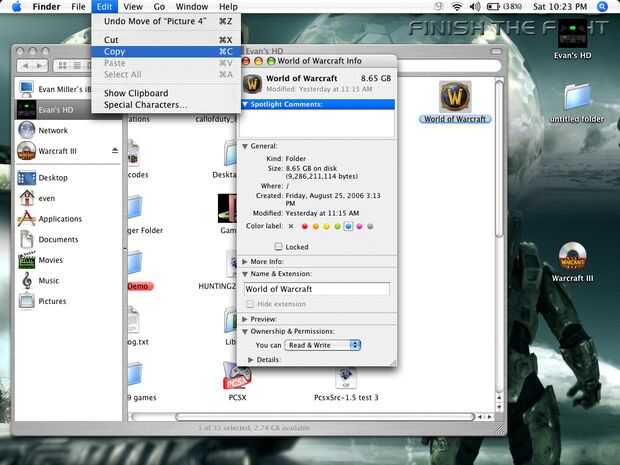Image resolution: width=620 pixels, height=465 pixels.
Task: Apply the yellow color label
Action: click(x=326, y=227)
